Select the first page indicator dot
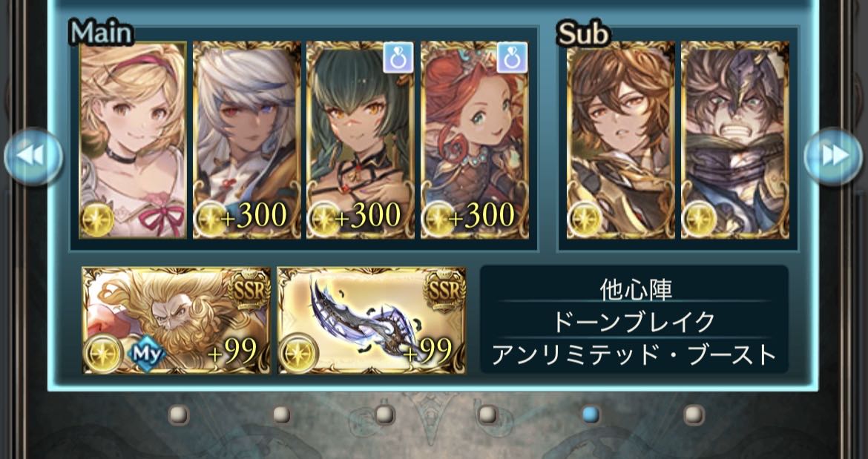Viewport: 868px width, 459px height. click(x=179, y=415)
